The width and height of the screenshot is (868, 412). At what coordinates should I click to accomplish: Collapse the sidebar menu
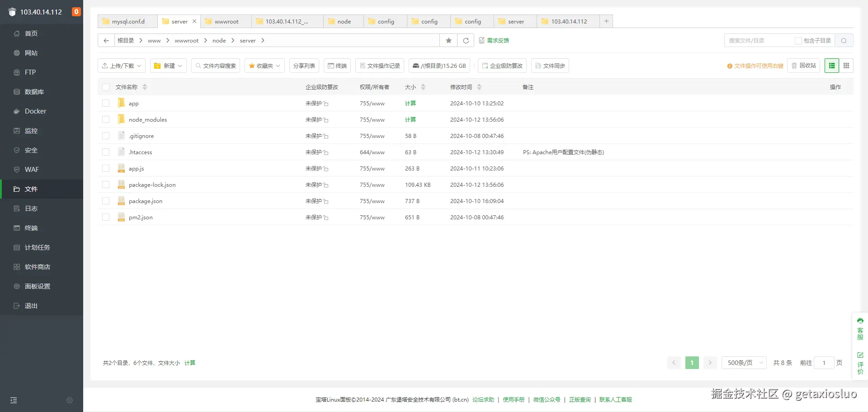(14, 400)
